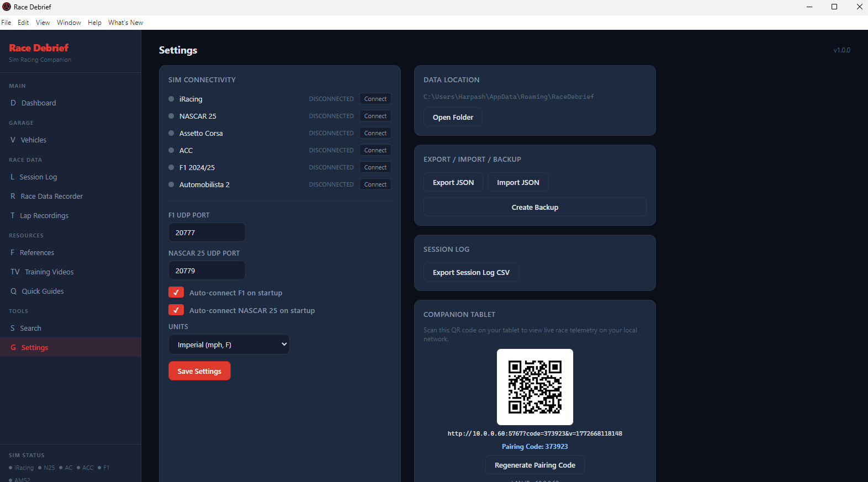
Task: Select Quick Guides in sidebar
Action: (70, 291)
